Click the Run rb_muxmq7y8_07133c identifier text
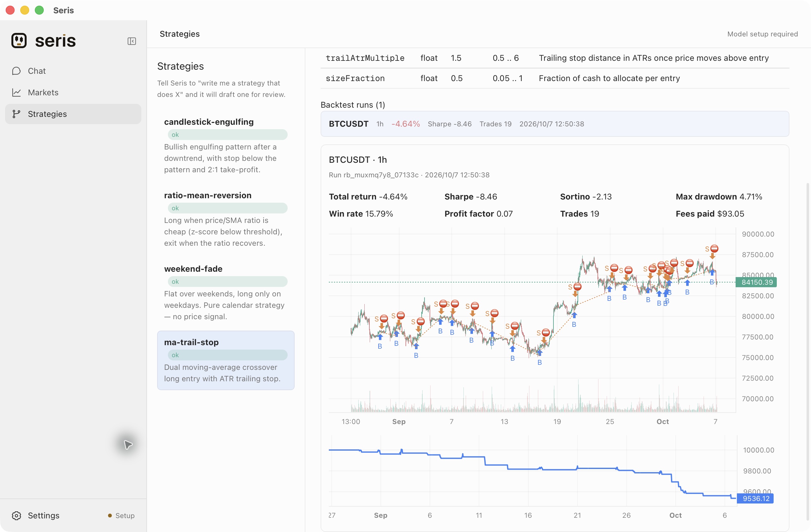Screen dimensions: 811x532 [374, 175]
